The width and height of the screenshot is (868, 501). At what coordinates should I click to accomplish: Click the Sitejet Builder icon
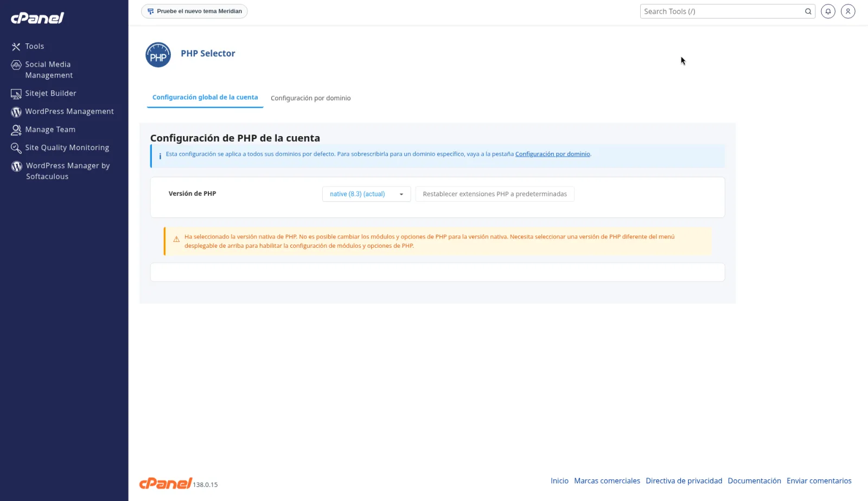click(x=16, y=94)
